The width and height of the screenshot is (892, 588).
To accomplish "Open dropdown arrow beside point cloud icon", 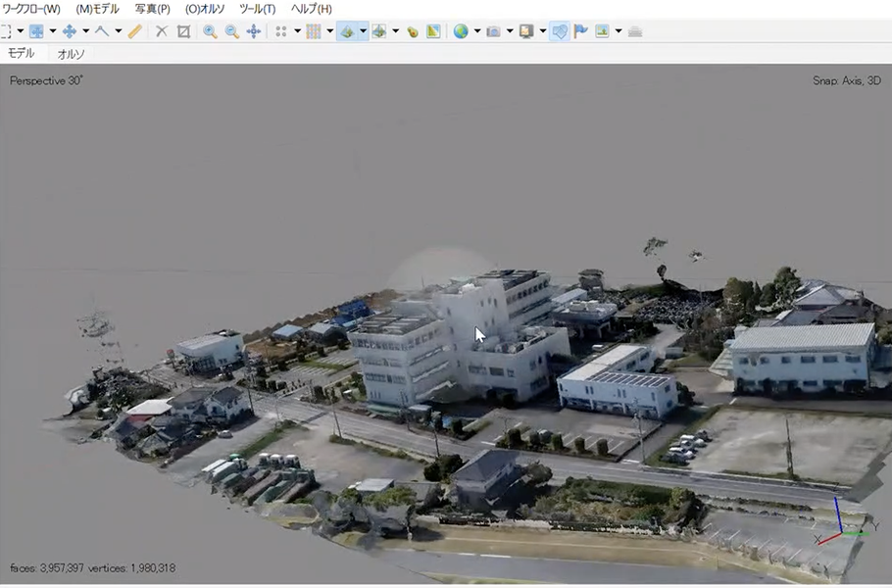I will click(x=297, y=31).
